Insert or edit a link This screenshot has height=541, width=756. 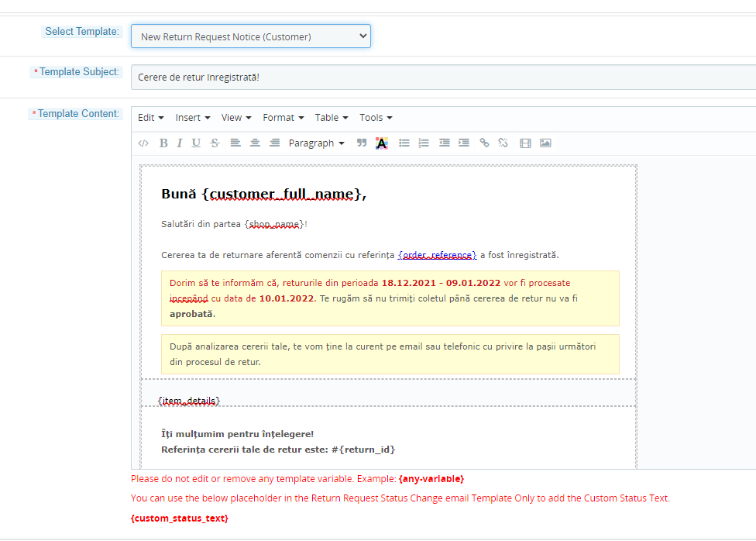pyautogui.click(x=485, y=143)
